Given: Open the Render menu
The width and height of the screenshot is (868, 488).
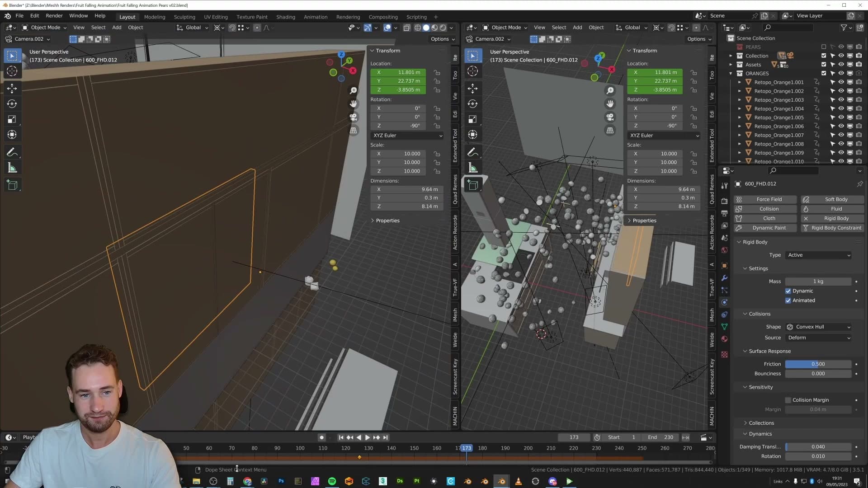Looking at the screenshot, I should click(x=54, y=16).
